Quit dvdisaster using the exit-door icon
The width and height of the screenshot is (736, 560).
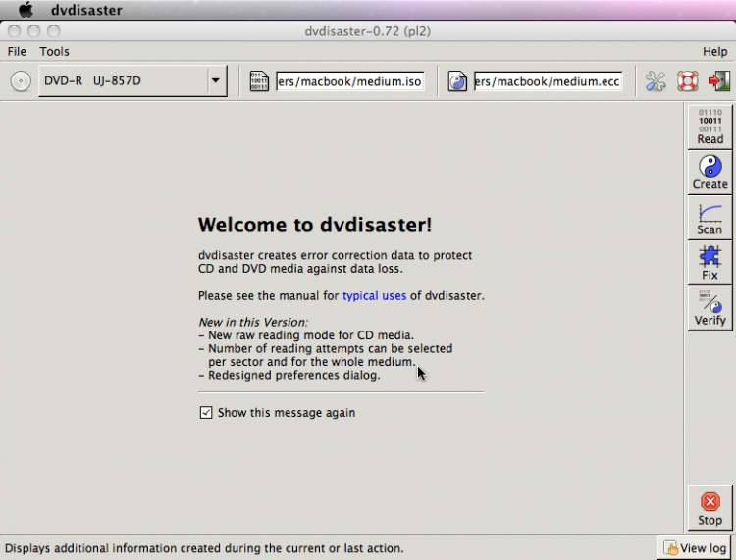(x=719, y=81)
